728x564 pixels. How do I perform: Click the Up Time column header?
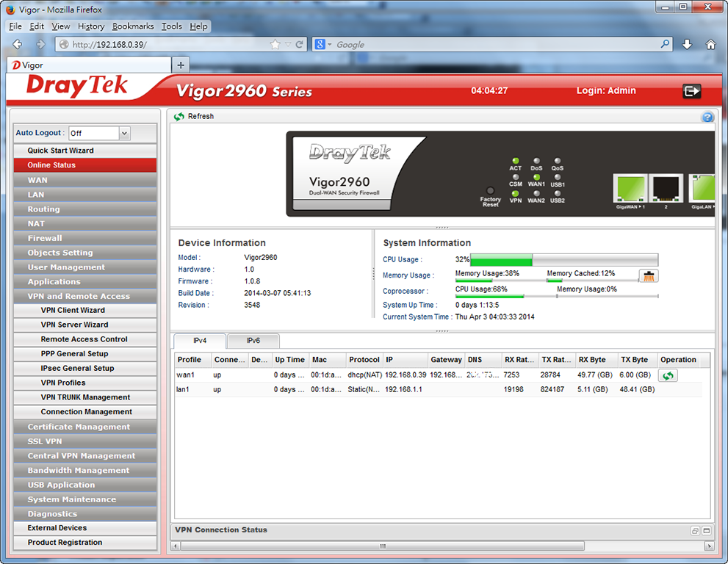290,360
